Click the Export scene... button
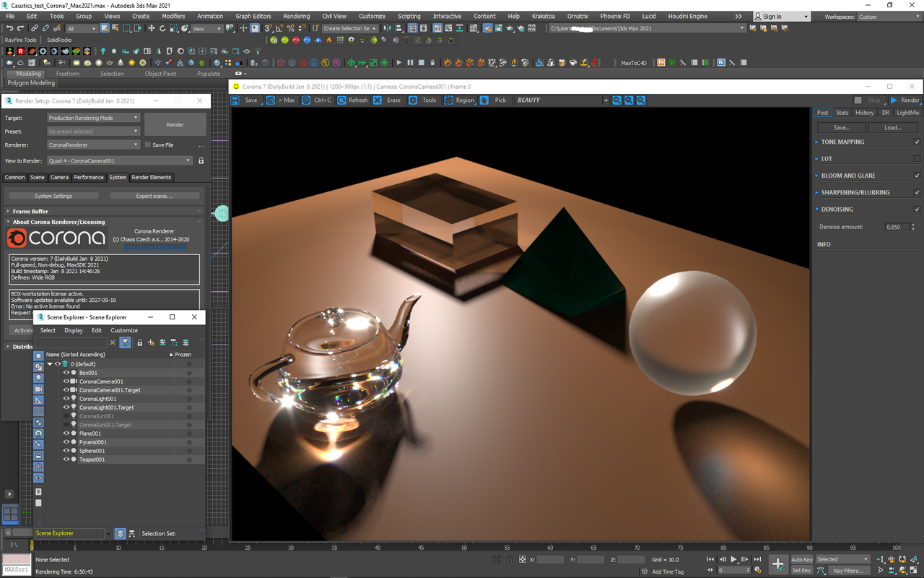The height and width of the screenshot is (578, 924). point(154,196)
